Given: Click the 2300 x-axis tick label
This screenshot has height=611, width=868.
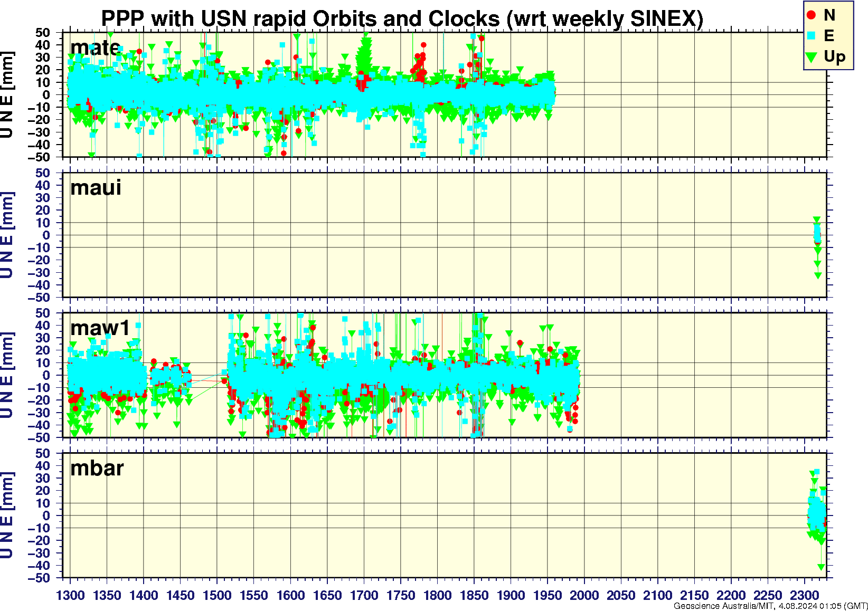Looking at the screenshot, I should coord(805,595).
